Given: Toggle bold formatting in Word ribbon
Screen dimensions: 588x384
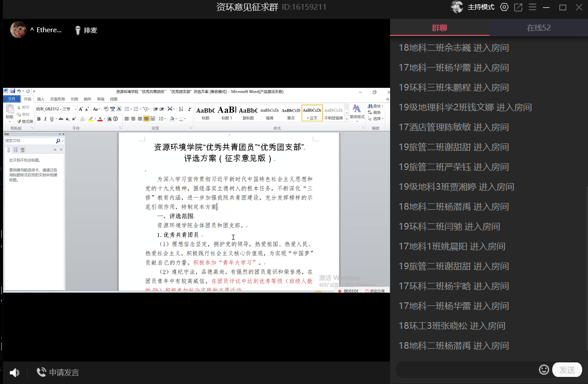Looking at the screenshot, I should [x=39, y=119].
